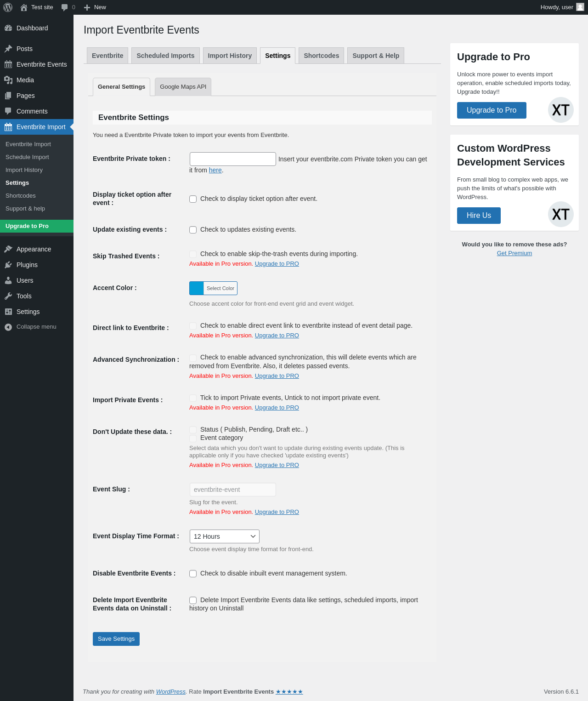
Task: Click the blue Upgrade to Pro button
Action: click(492, 110)
